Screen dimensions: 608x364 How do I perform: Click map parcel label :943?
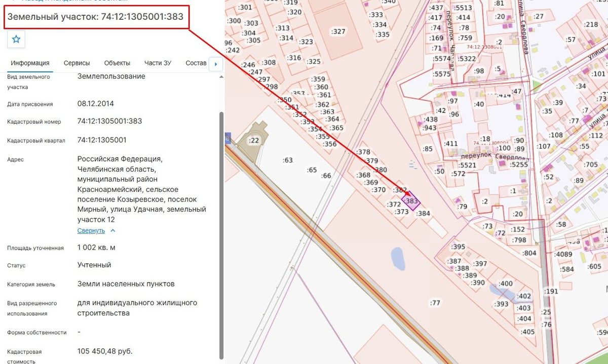429,128
